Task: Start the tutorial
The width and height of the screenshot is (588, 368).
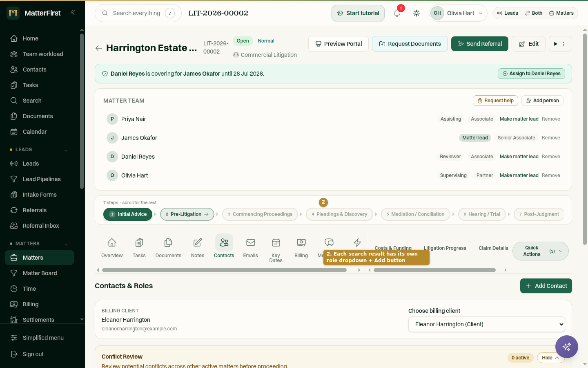Action: pos(358,13)
